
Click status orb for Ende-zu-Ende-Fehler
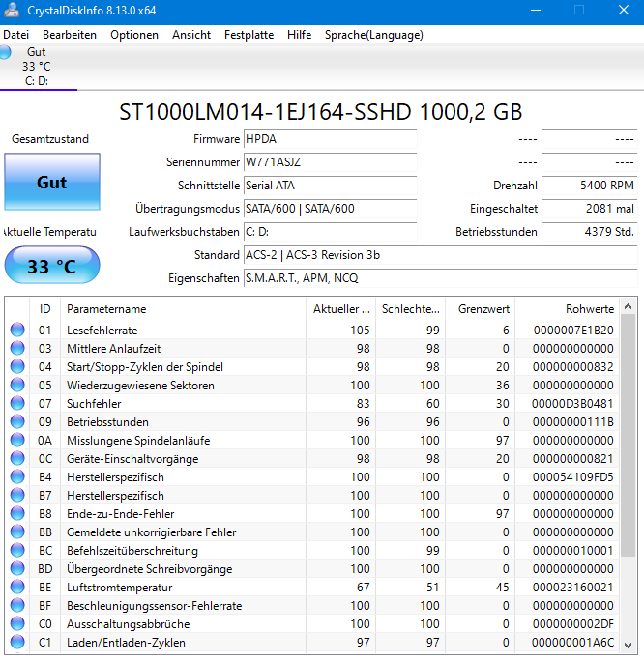point(17,513)
